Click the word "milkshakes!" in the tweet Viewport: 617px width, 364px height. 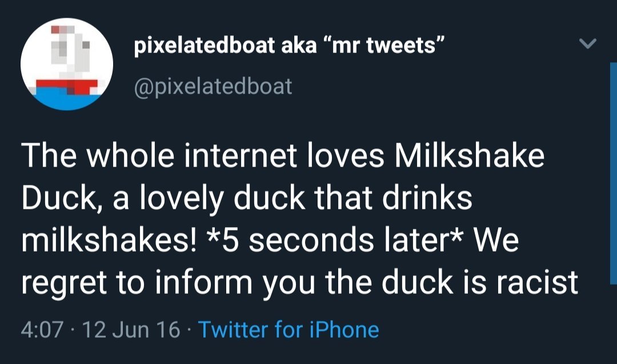tap(108, 240)
